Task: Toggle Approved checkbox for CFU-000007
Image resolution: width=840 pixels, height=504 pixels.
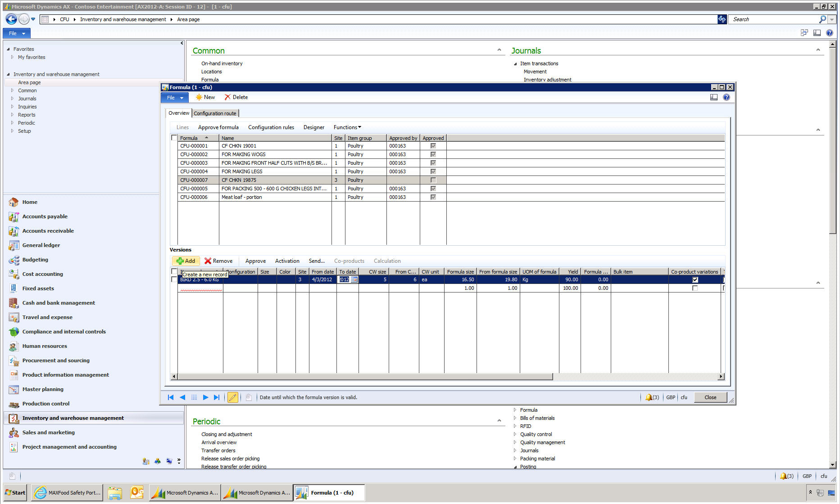Action: pos(433,180)
